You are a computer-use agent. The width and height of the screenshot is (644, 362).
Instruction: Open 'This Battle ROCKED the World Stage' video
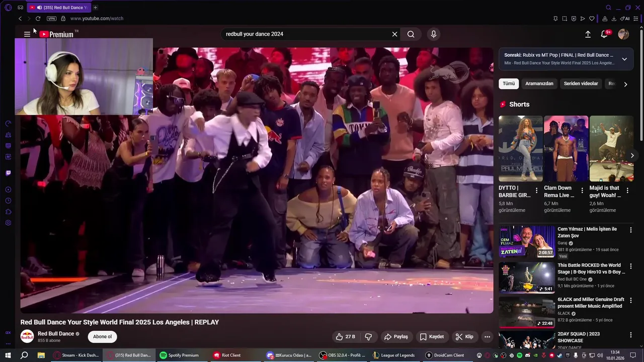(x=591, y=268)
